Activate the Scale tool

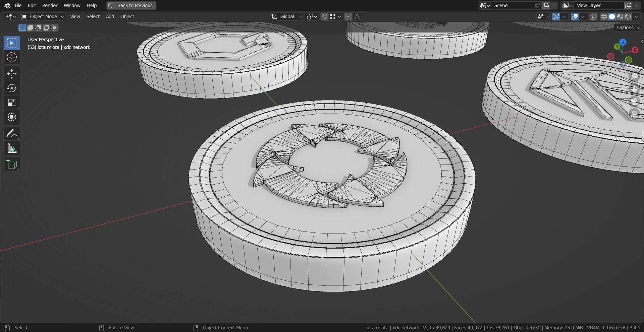(12, 103)
